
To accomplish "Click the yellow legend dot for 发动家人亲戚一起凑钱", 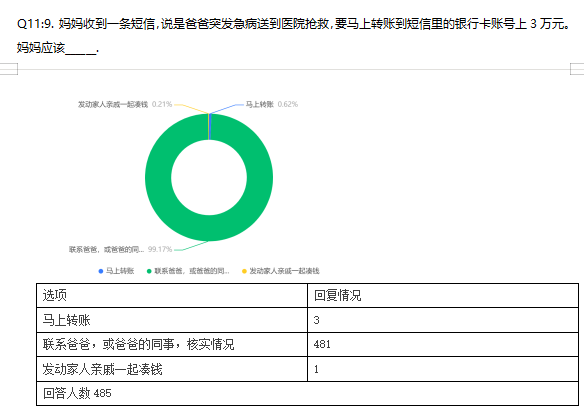I will click(244, 271).
